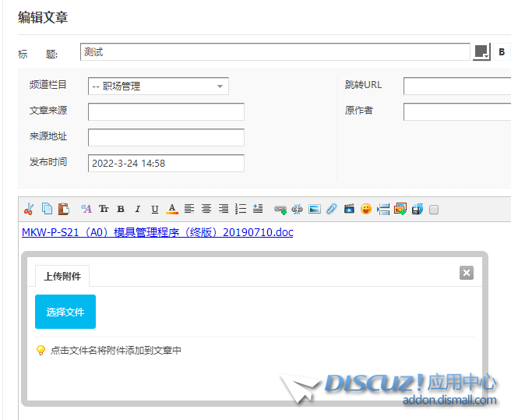Select the 上传附件 tab
The width and height of the screenshot is (511, 420).
coord(62,276)
